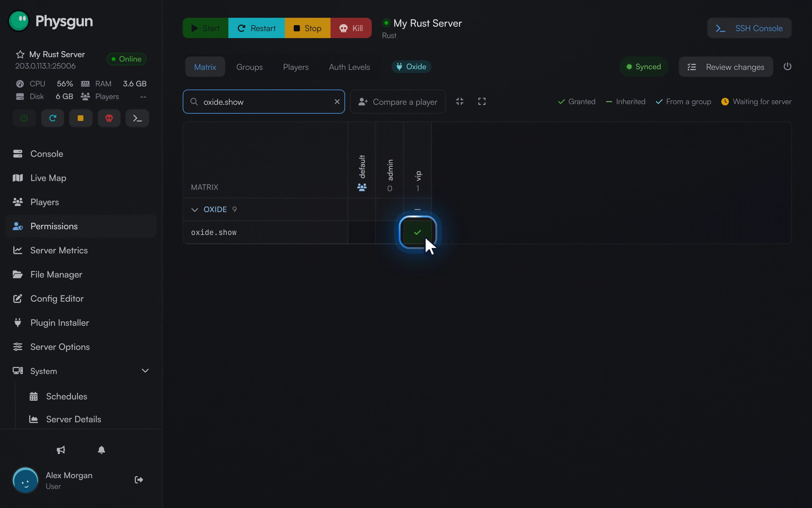812x508 pixels.
Task: Favorite My Rust Server with star icon
Action: pos(20,54)
